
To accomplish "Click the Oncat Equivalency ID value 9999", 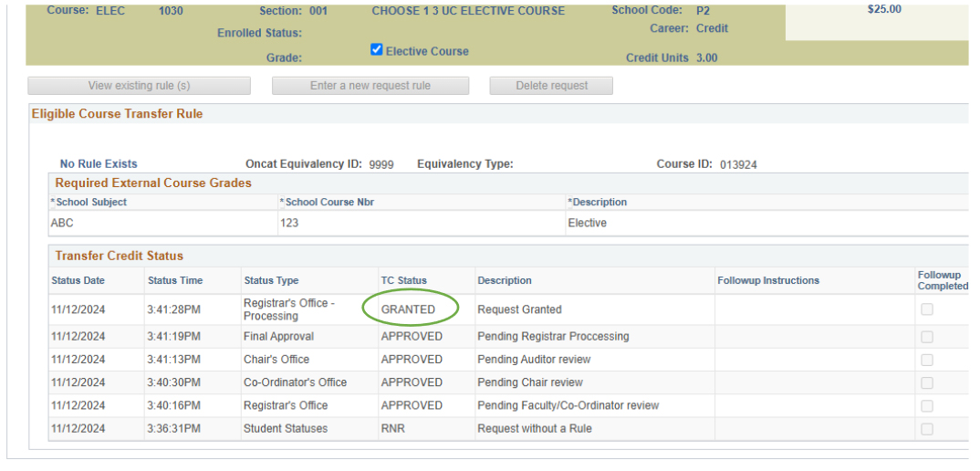I will click(381, 165).
